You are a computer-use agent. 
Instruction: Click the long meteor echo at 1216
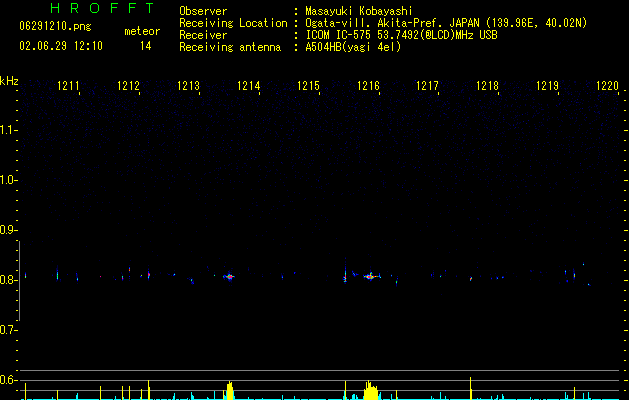(x=371, y=276)
